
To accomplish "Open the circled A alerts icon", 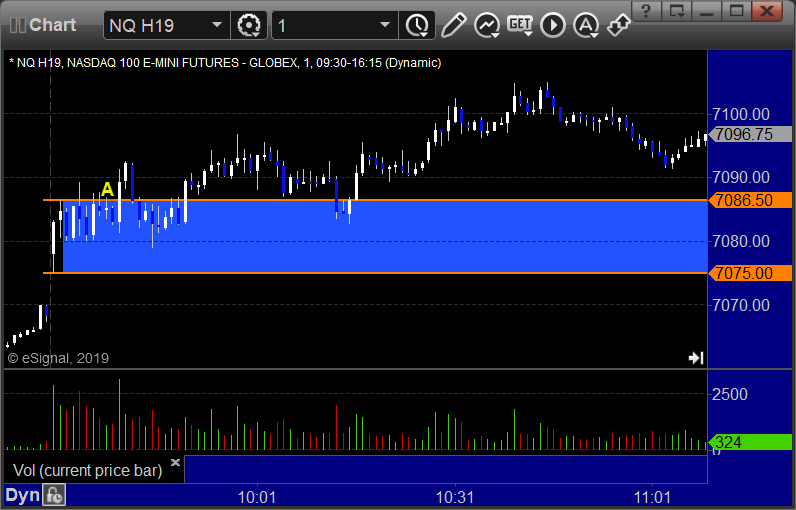I will coord(586,25).
